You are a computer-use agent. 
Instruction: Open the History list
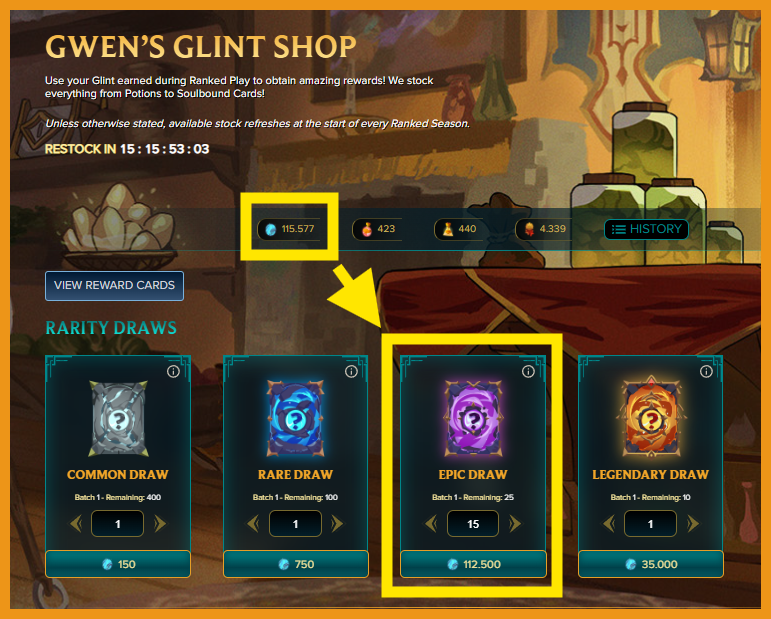coord(646,229)
